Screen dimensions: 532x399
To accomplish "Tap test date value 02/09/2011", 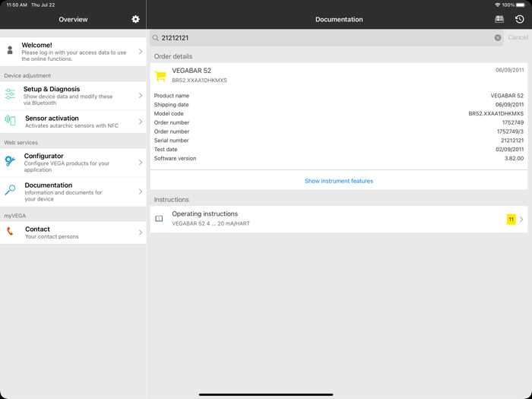I will [509, 149].
